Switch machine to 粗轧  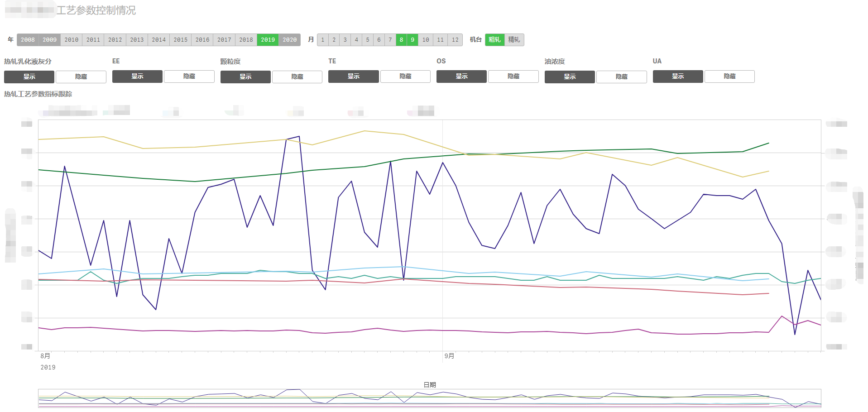coord(494,40)
